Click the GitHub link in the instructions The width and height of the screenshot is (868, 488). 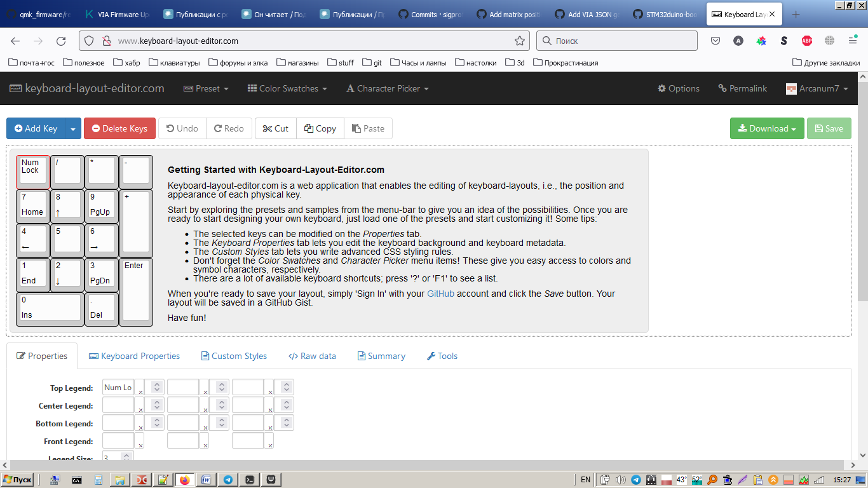coord(440,294)
